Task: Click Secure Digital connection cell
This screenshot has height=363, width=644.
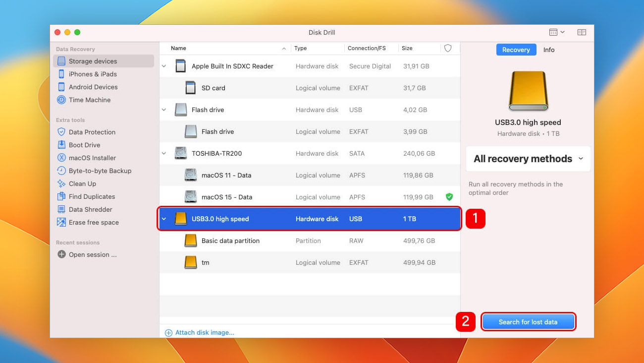Action: pos(370,66)
